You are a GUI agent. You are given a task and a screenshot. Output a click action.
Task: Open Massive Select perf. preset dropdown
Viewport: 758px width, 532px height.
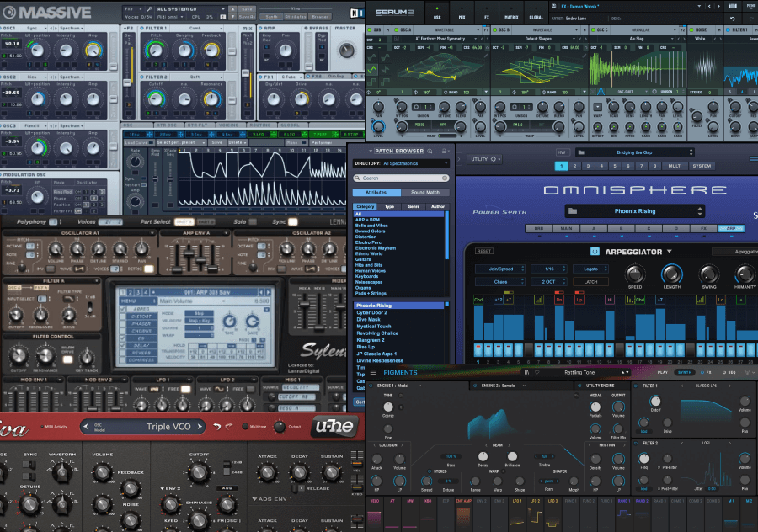pos(181,142)
